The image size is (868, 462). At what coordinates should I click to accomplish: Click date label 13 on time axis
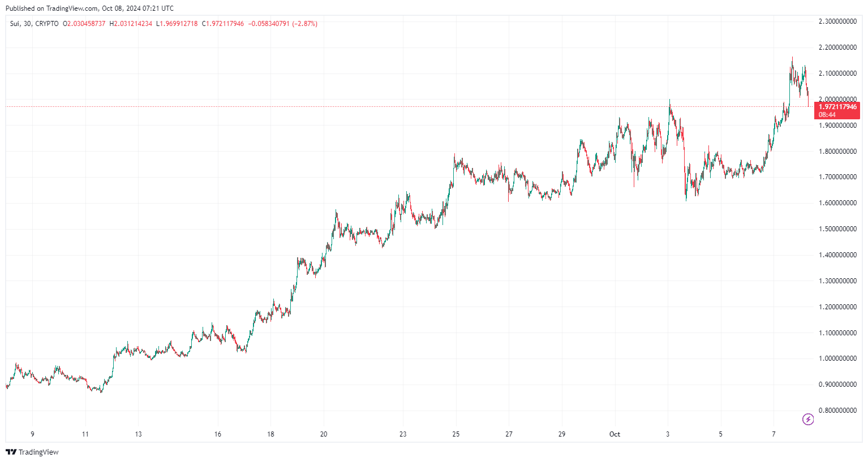coord(138,434)
